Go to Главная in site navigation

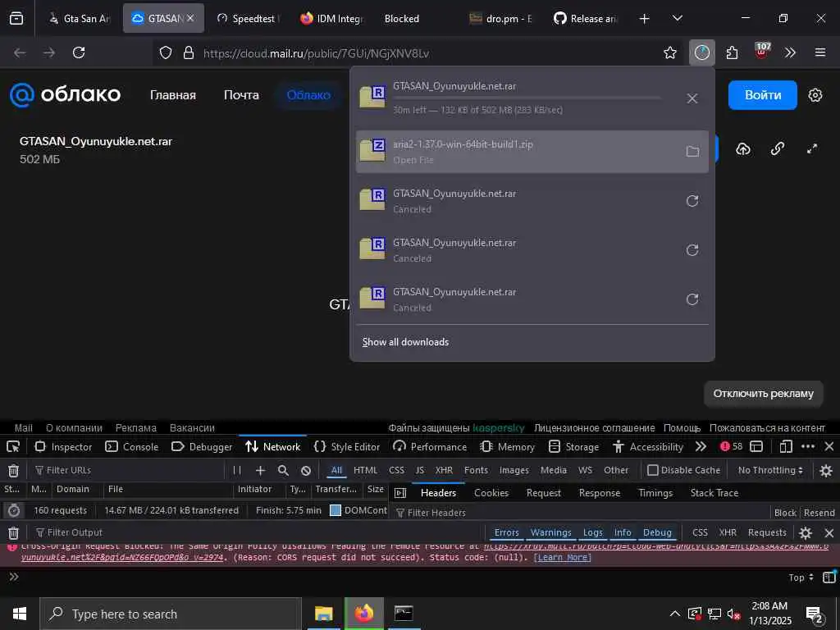coord(173,95)
